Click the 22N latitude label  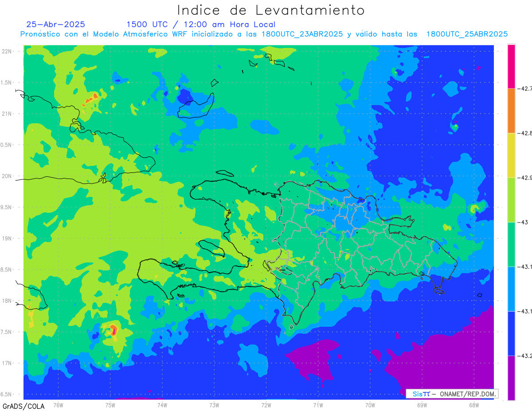click(8, 51)
